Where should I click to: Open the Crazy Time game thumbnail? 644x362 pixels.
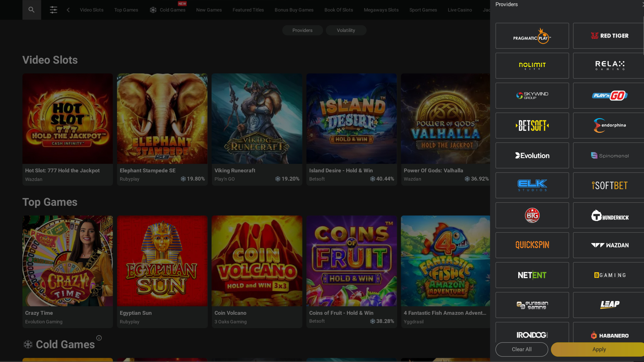tap(67, 261)
